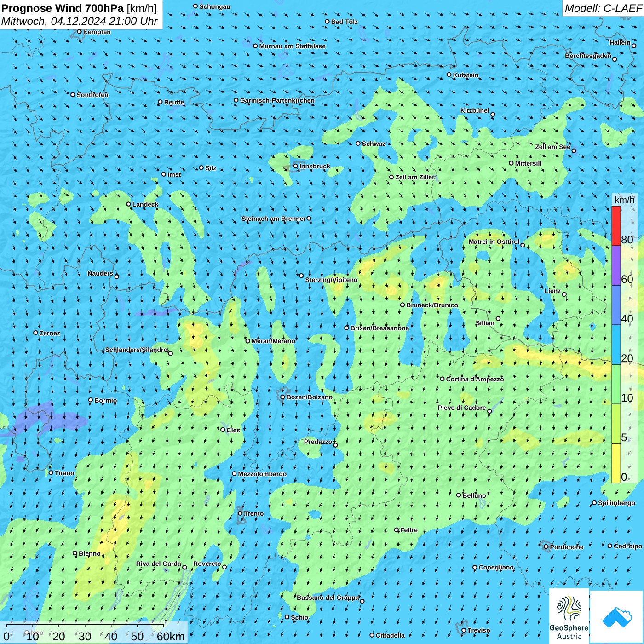Image resolution: width=644 pixels, height=644 pixels.
Task: Click the Imst label
Action: 174,174
